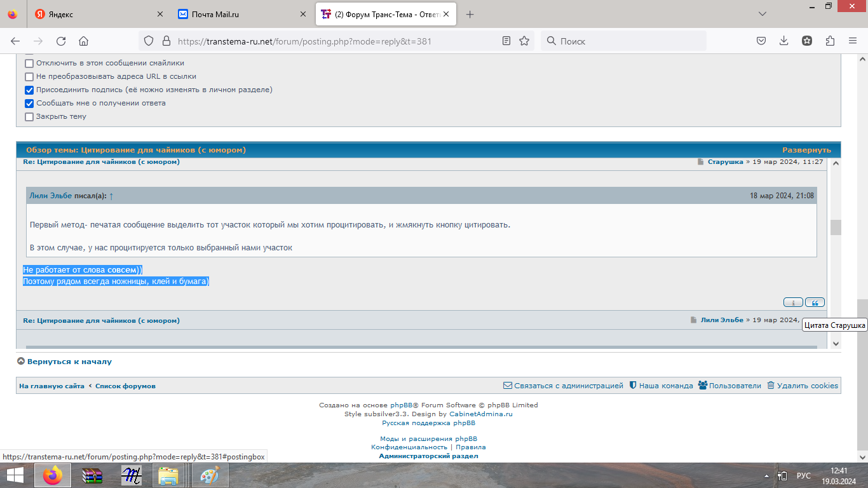Save page to Pocket

[761, 41]
